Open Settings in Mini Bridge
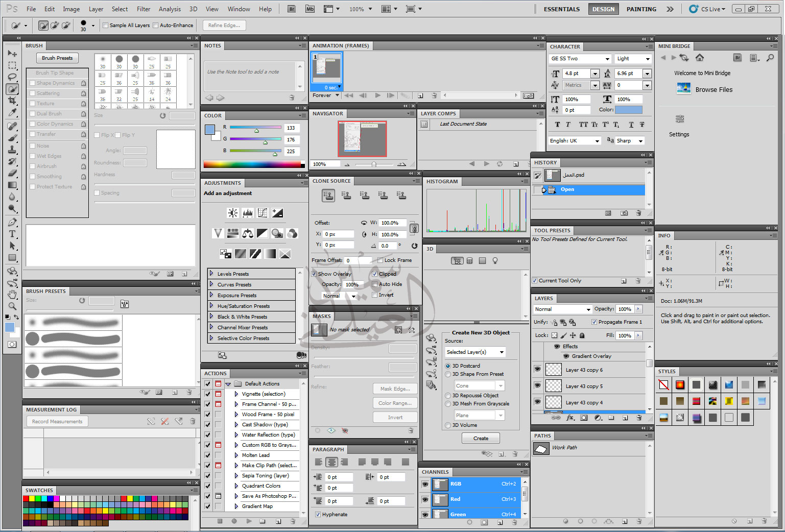Viewport: 785px width, 532px height. [679, 126]
